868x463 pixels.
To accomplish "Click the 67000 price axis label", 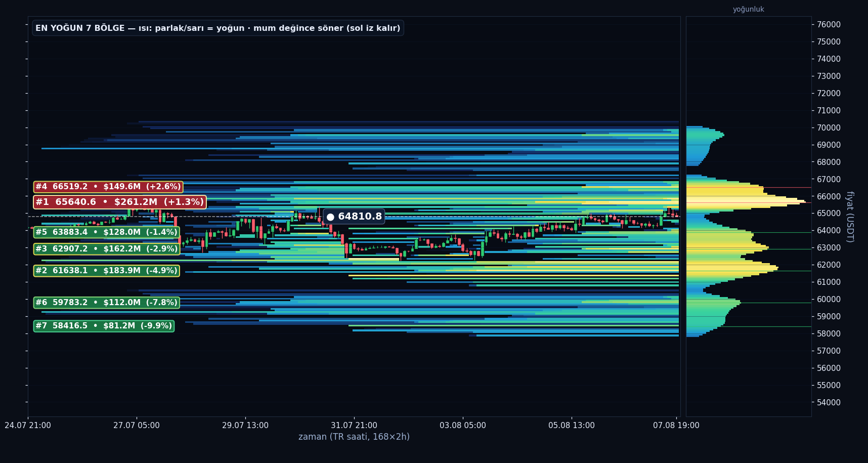I will click(829, 180).
